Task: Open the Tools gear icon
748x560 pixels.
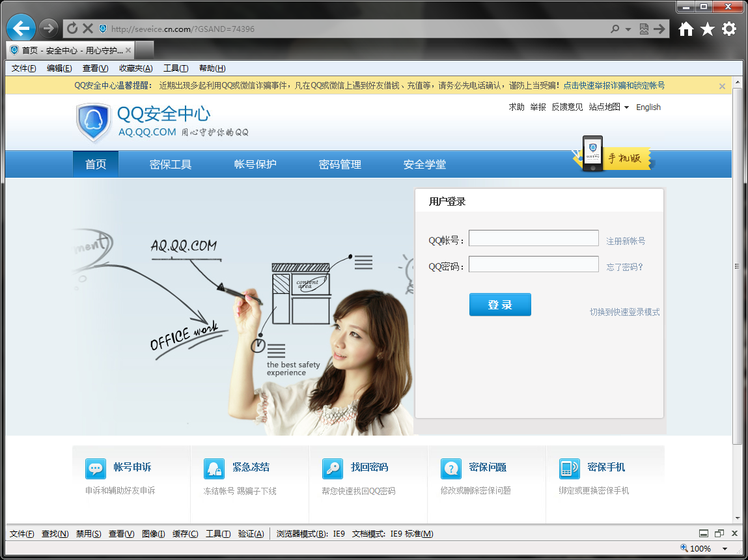Action: pyautogui.click(x=729, y=29)
